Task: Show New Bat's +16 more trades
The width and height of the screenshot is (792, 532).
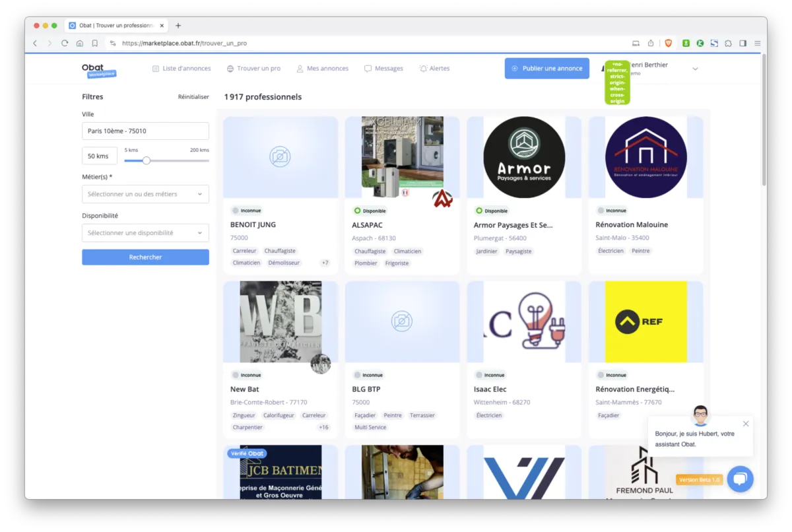Action: pyautogui.click(x=323, y=427)
